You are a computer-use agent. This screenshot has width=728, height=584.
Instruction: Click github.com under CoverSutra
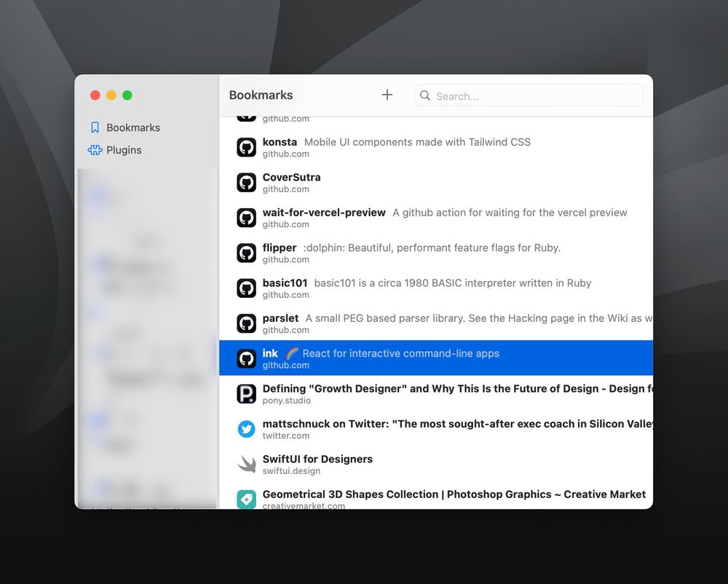click(285, 189)
